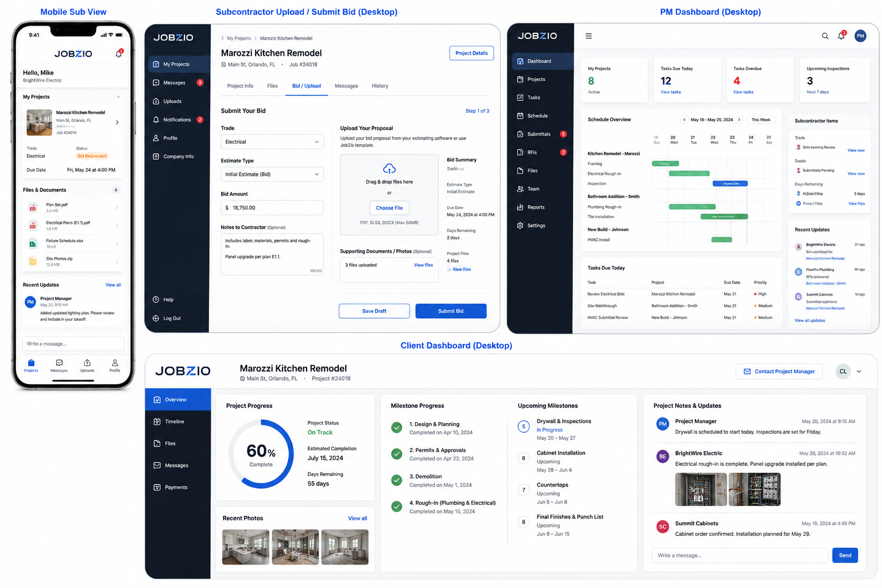The width and height of the screenshot is (882, 588).
Task: Open Profile icon in mobile bottom bar
Action: (115, 366)
